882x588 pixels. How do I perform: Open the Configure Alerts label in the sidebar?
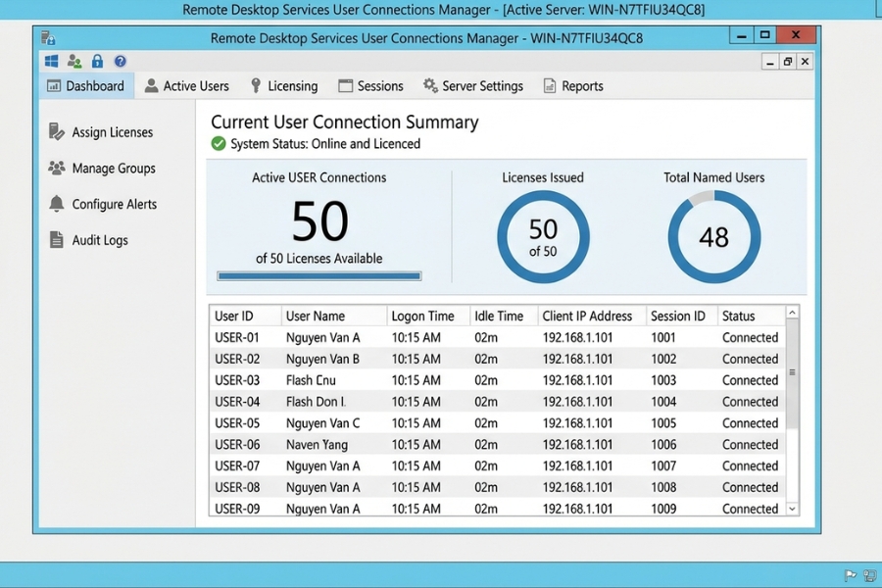pyautogui.click(x=115, y=204)
